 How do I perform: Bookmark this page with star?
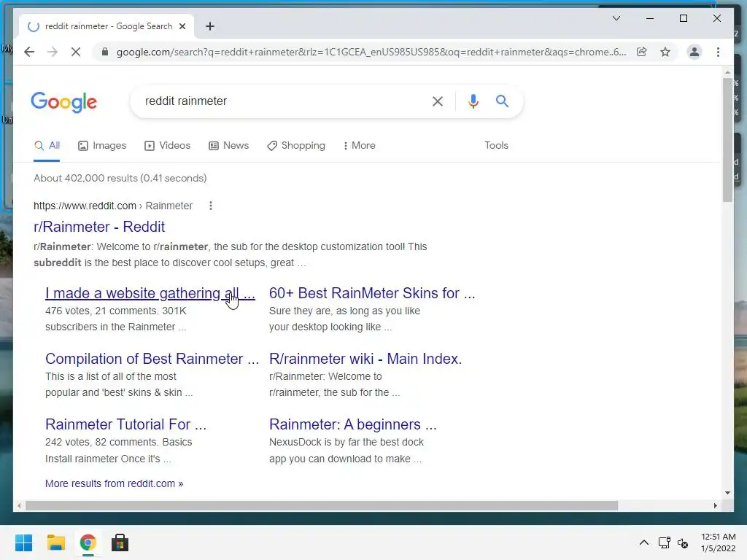(x=665, y=52)
